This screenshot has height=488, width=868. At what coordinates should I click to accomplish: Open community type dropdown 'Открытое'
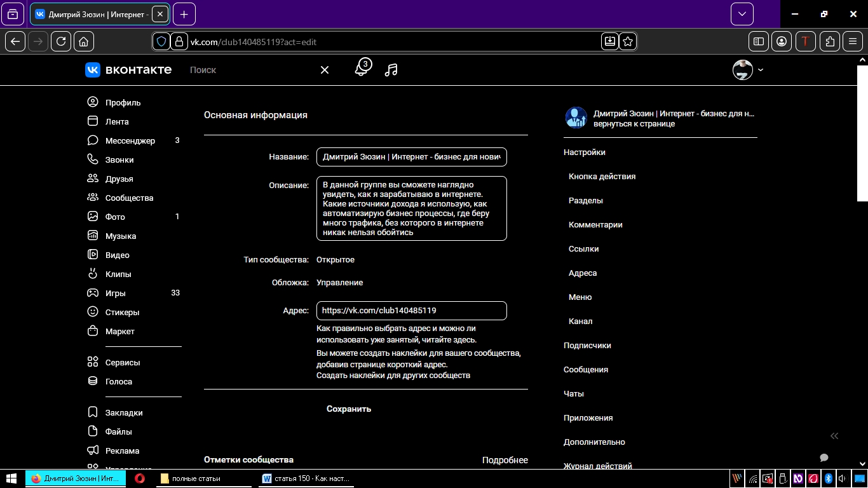point(336,260)
